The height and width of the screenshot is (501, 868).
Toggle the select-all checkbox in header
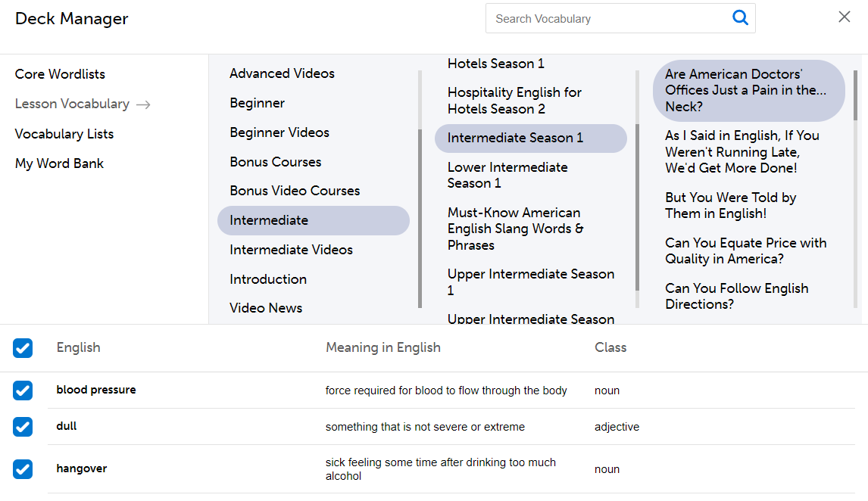(23, 348)
